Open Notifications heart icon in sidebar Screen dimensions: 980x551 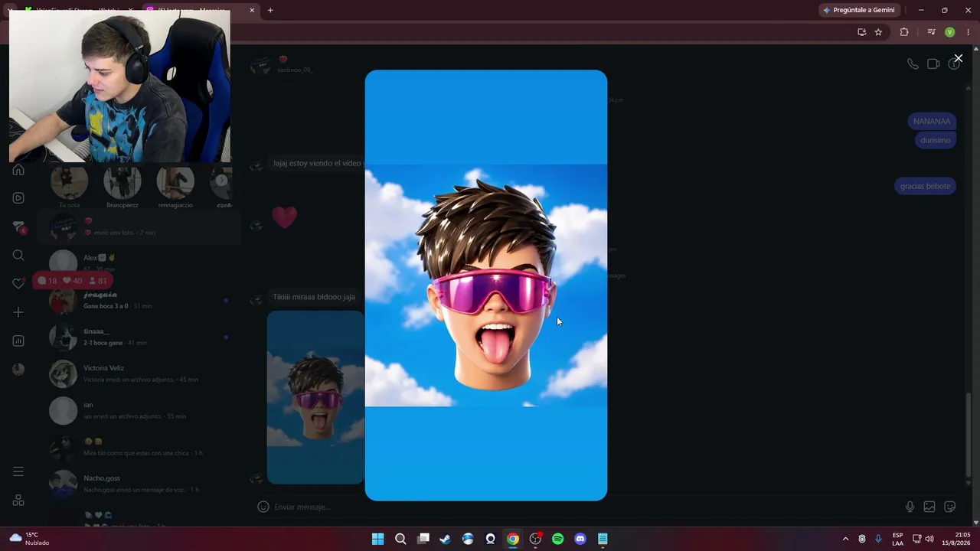pos(18,284)
